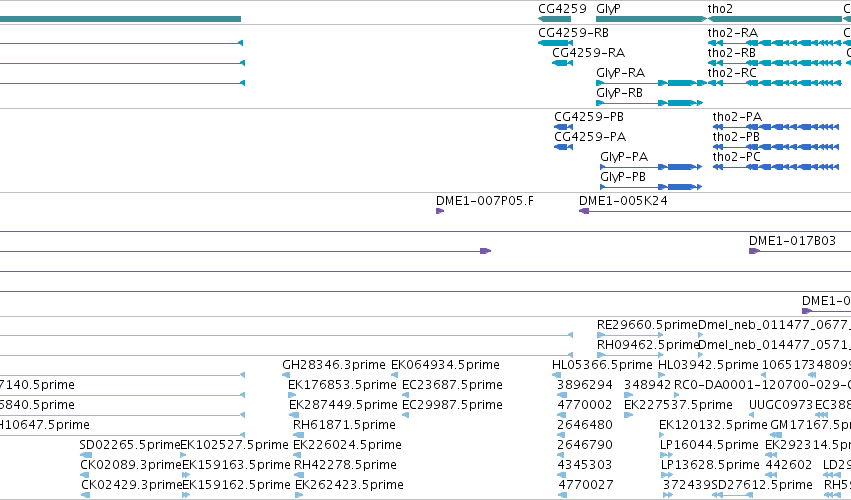Open the CG4259-PB protein label
Image resolution: width=851 pixels, height=500 pixels.
pyautogui.click(x=589, y=117)
